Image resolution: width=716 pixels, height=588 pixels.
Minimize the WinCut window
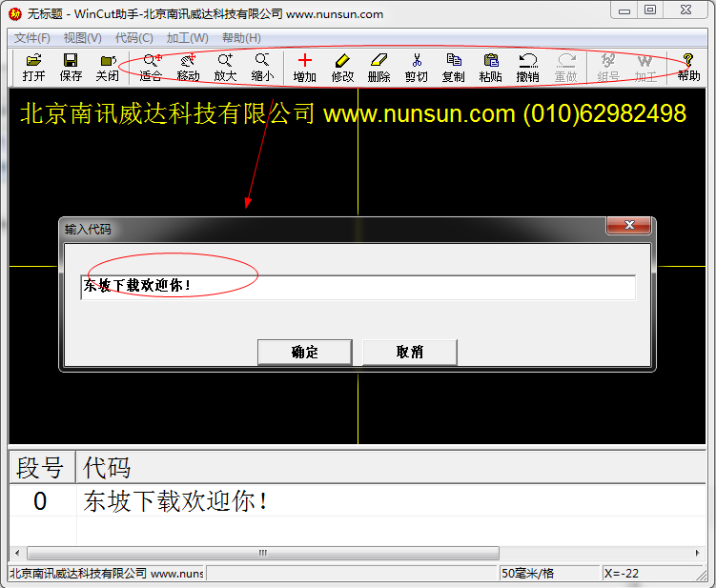click(624, 10)
